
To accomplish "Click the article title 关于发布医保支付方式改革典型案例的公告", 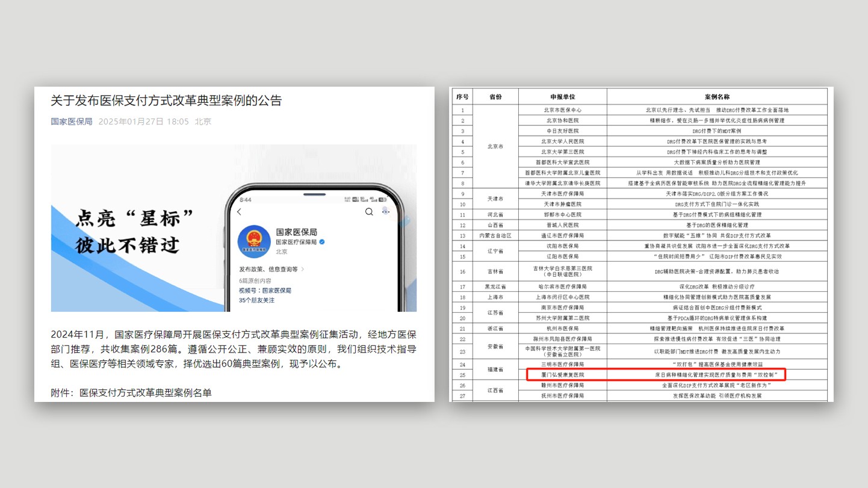I will coord(166,100).
